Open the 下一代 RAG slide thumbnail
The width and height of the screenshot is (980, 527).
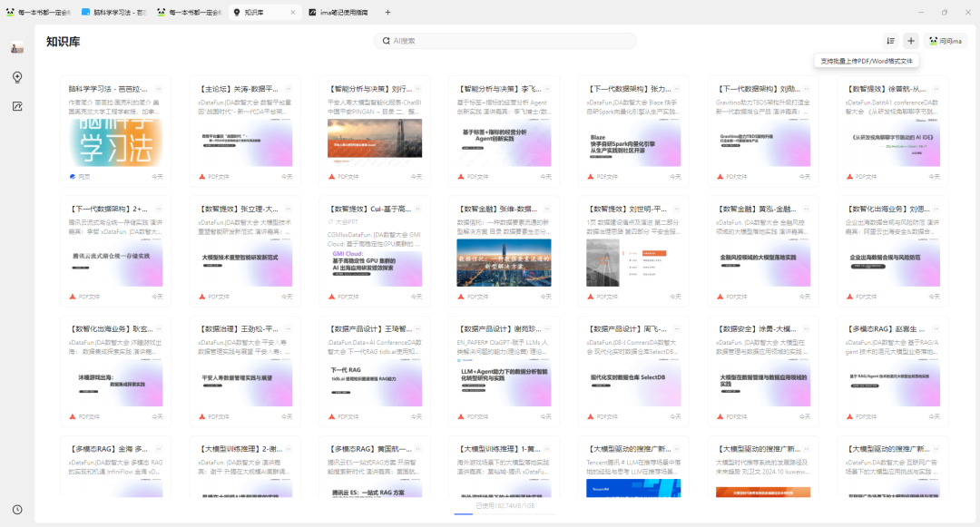[375, 382]
